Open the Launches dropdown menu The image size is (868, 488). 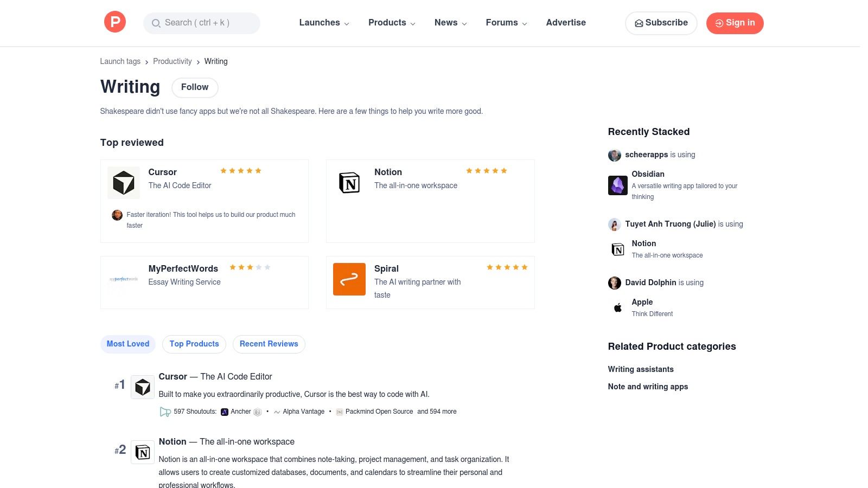323,23
